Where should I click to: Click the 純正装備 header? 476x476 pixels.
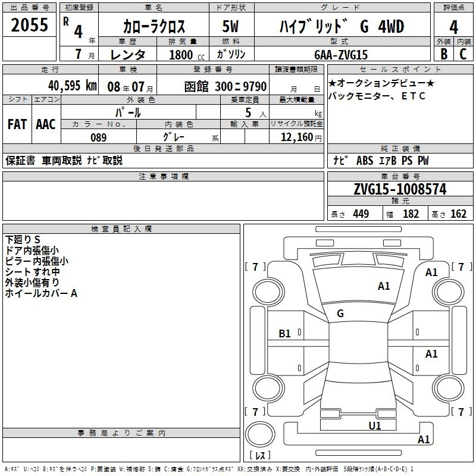400,148
